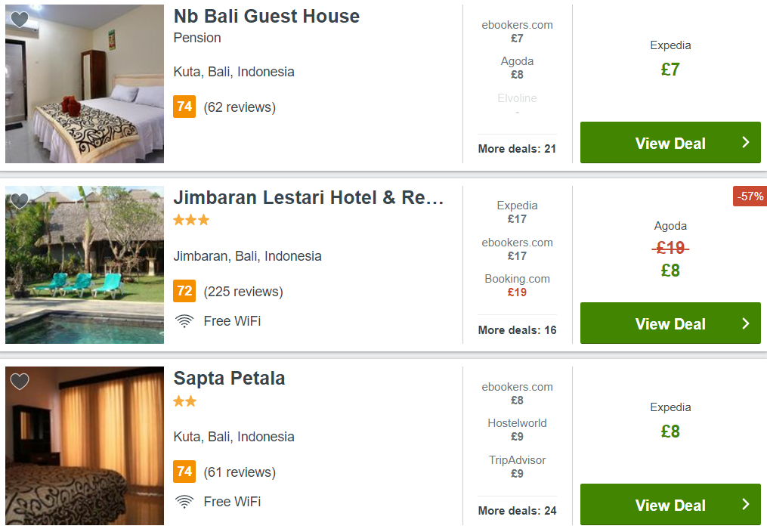View Deal for Nb Bali Guest House
The width and height of the screenshot is (767, 532).
click(670, 142)
